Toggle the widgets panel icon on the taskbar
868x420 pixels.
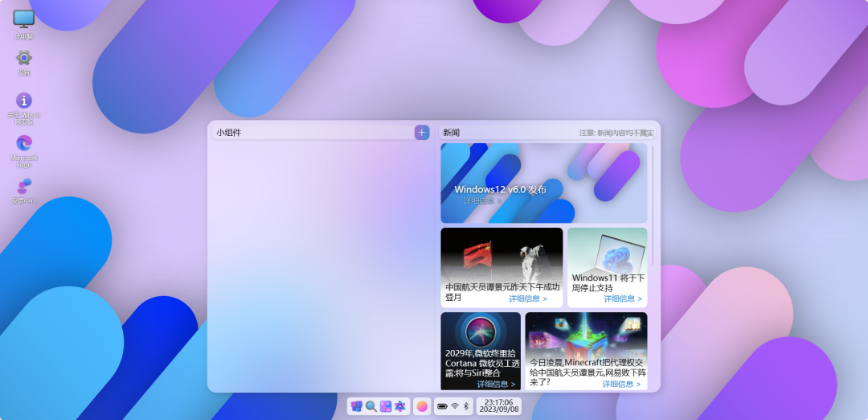(x=385, y=406)
